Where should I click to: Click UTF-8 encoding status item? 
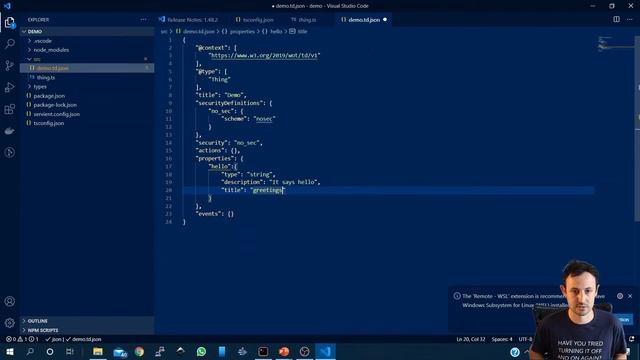point(525,339)
